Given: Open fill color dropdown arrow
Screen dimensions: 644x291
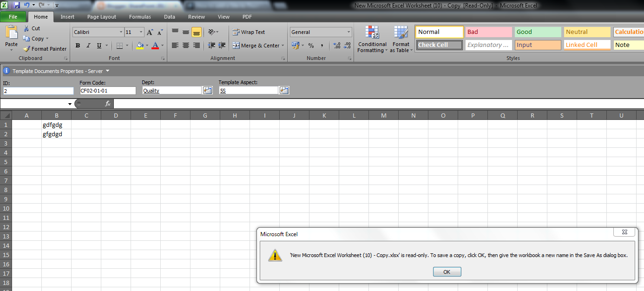Looking at the screenshot, I should coord(147,46).
